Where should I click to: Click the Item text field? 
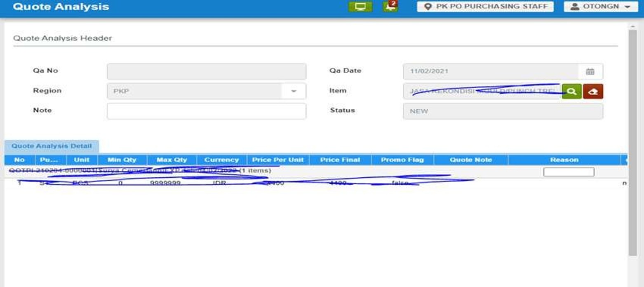(482, 91)
